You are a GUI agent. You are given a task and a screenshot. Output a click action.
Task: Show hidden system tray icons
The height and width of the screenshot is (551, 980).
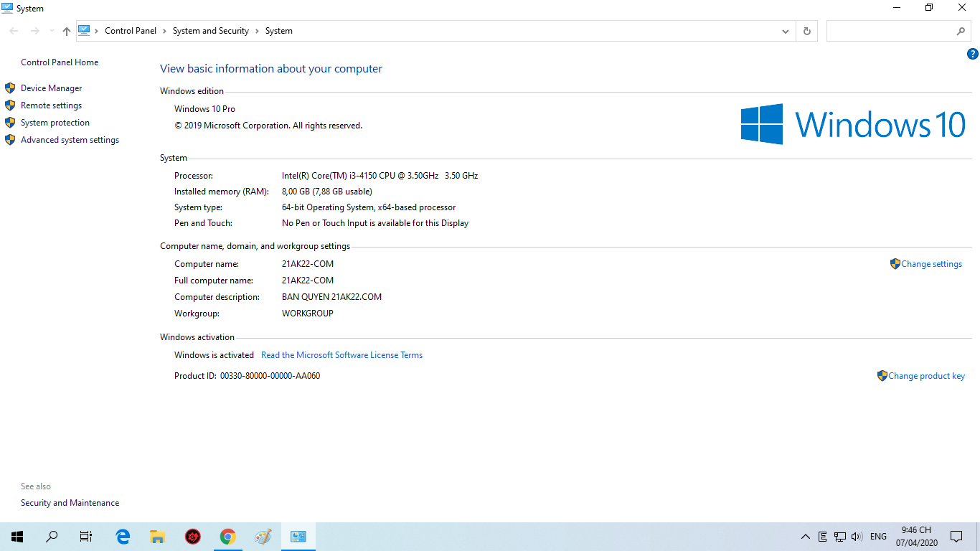(x=805, y=537)
